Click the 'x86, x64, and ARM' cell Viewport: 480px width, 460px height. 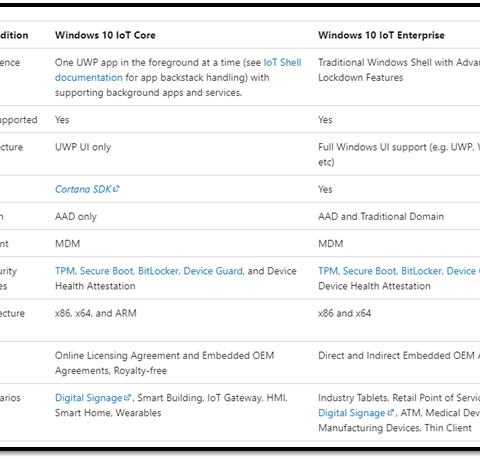coord(96,313)
